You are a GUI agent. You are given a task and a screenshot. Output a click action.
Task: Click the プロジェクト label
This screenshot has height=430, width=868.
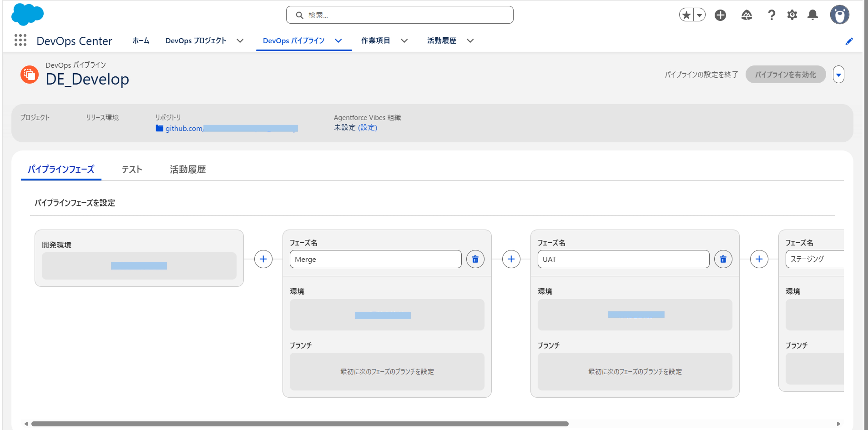click(x=35, y=117)
